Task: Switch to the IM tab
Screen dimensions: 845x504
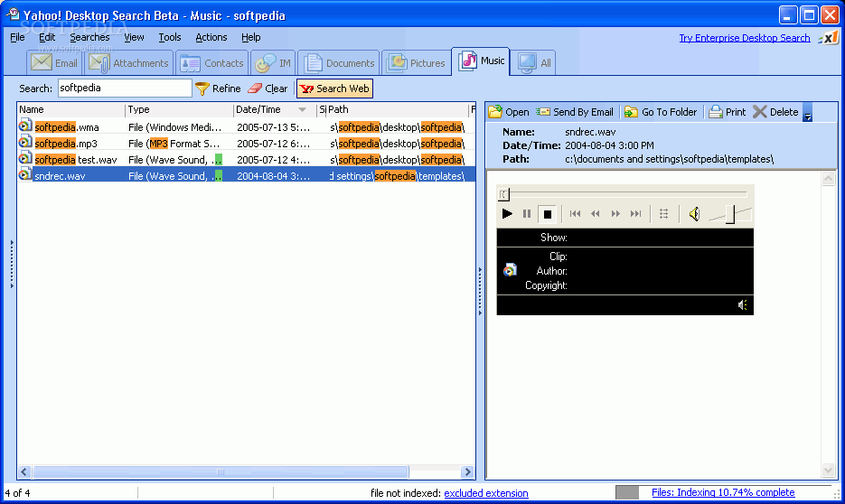Action: 273,63
